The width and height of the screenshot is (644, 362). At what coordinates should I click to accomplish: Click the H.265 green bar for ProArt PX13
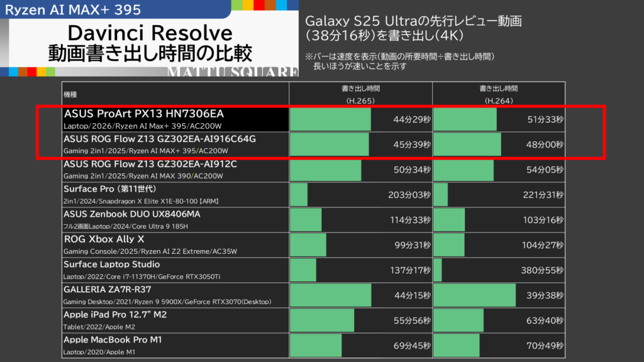[x=330, y=119]
